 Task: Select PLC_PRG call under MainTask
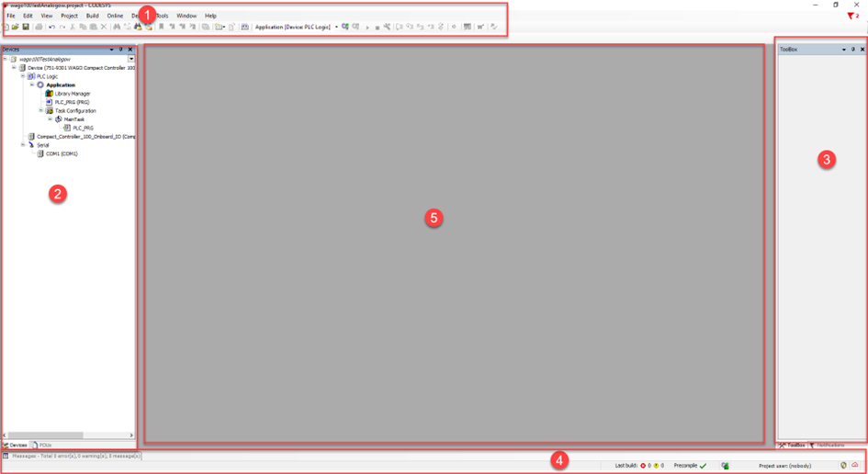[83, 128]
